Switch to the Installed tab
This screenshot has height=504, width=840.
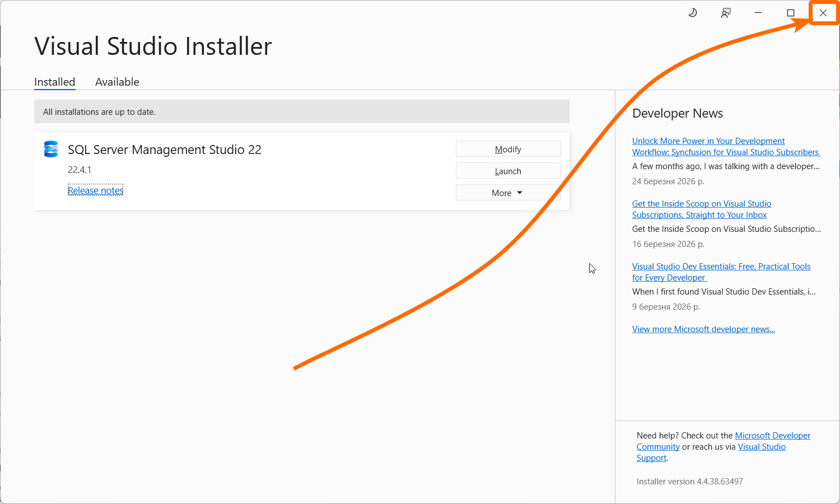[x=55, y=82]
